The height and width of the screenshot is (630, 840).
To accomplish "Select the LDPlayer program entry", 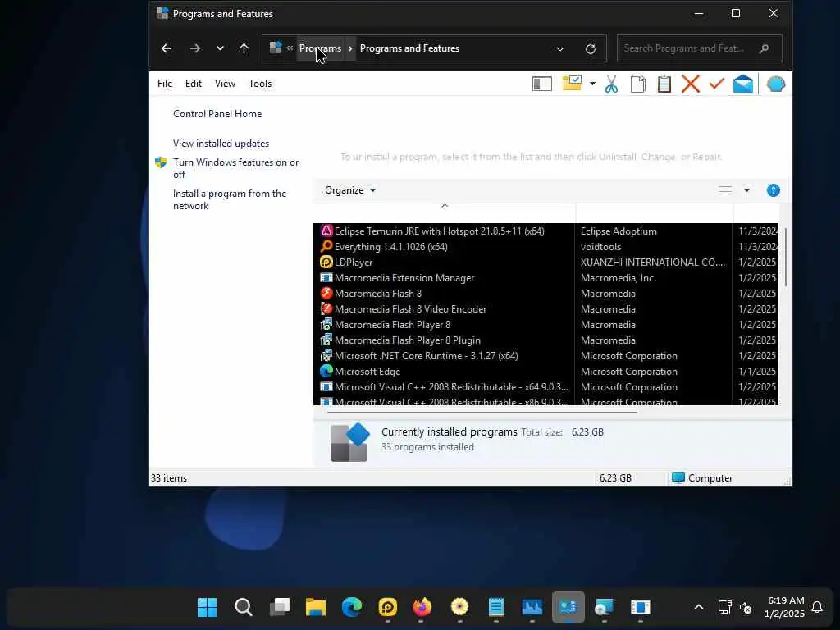I will pos(546,262).
